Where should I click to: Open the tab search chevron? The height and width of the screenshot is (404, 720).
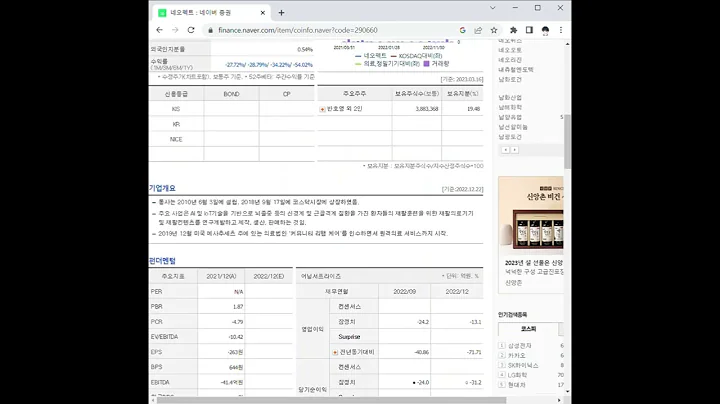click(x=493, y=8)
